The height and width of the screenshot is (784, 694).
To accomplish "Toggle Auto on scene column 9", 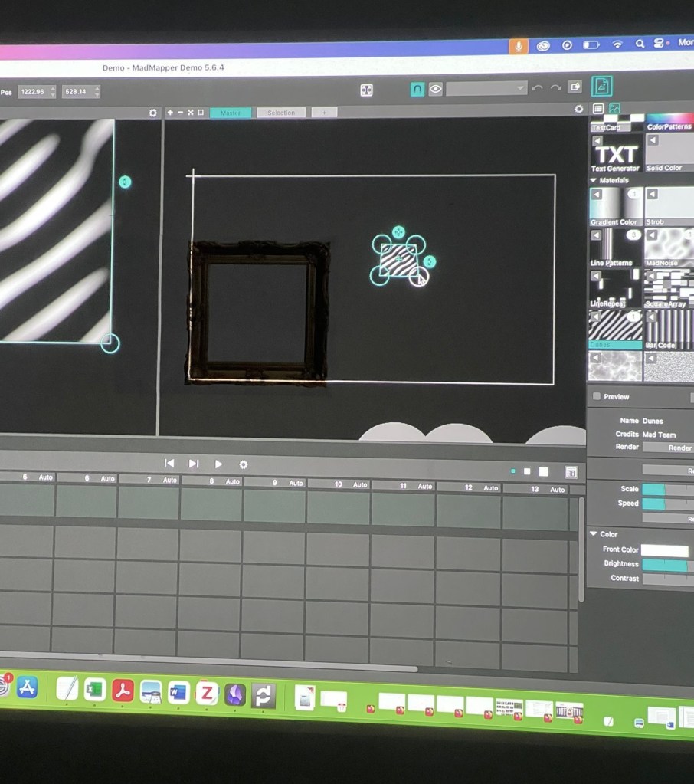I will [x=296, y=484].
